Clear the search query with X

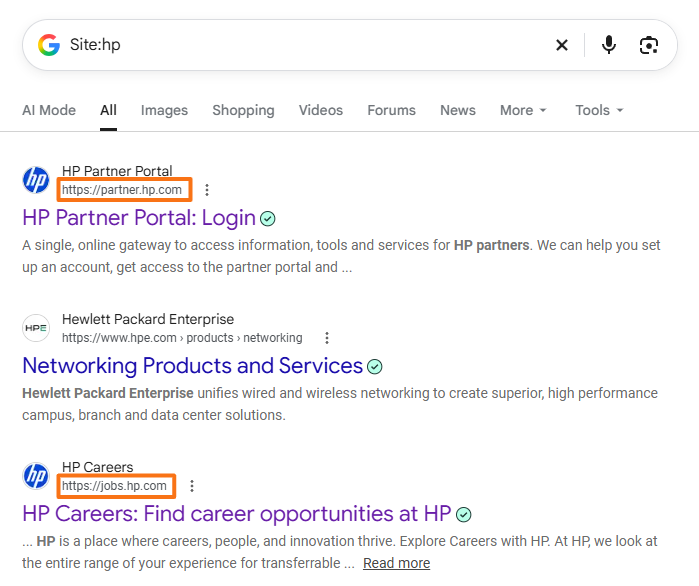[x=562, y=45]
